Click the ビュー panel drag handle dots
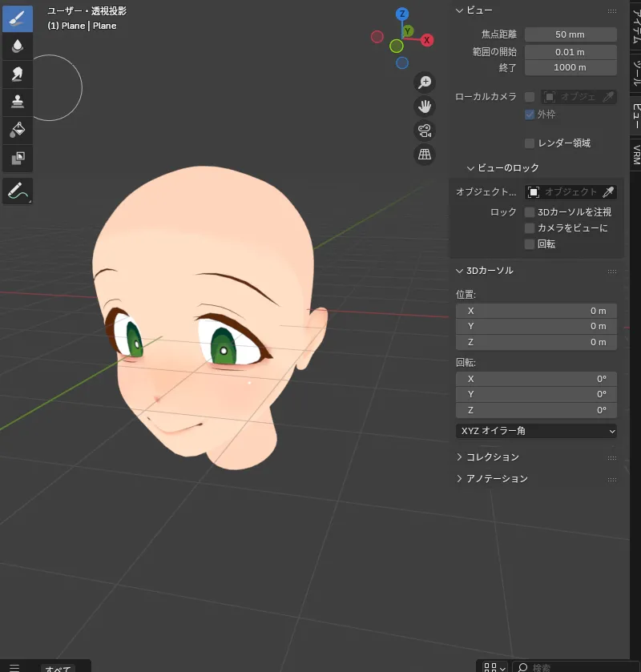The width and height of the screenshot is (641, 672). pyautogui.click(x=612, y=11)
